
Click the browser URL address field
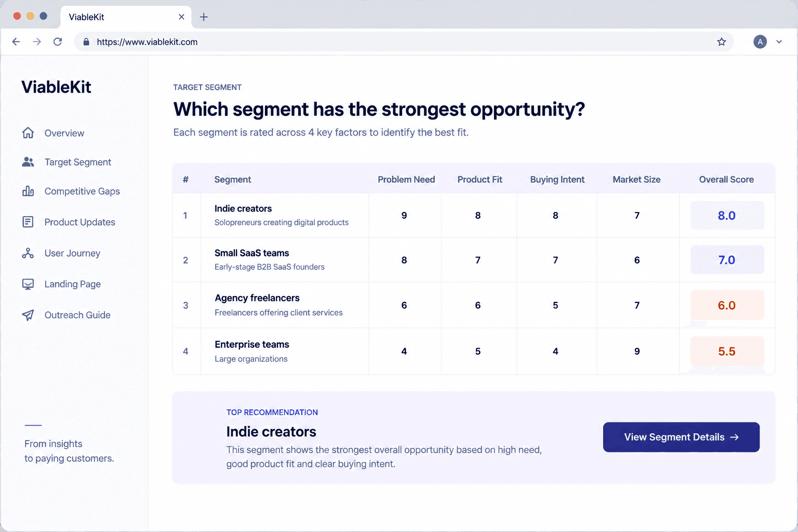coord(404,42)
